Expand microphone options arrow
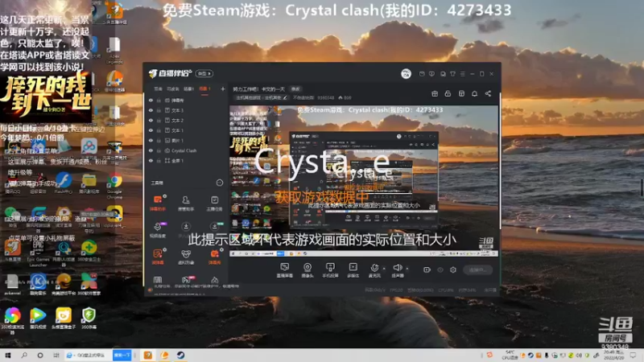Screen dimensions: 644x362 (384, 269)
